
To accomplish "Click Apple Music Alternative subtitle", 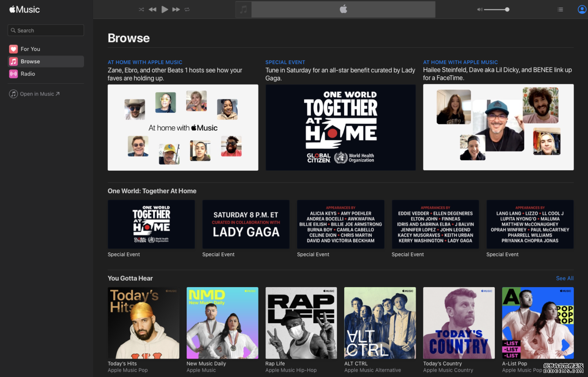I will pos(372,370).
